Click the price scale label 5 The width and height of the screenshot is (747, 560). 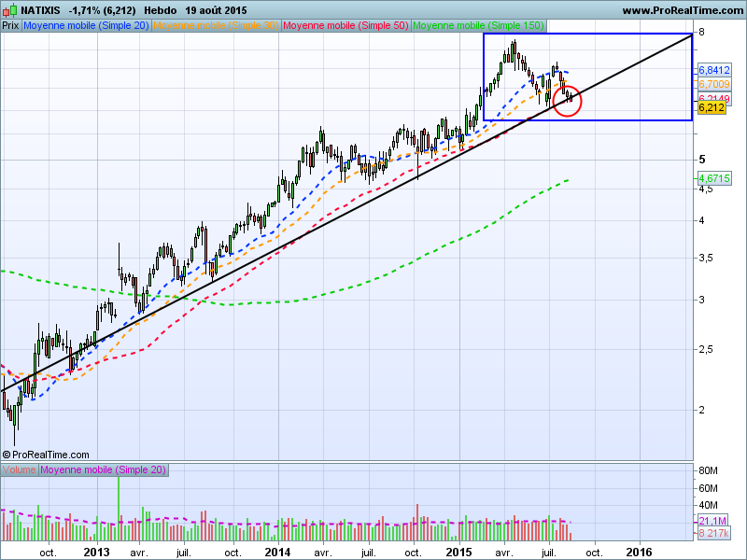[x=701, y=160]
